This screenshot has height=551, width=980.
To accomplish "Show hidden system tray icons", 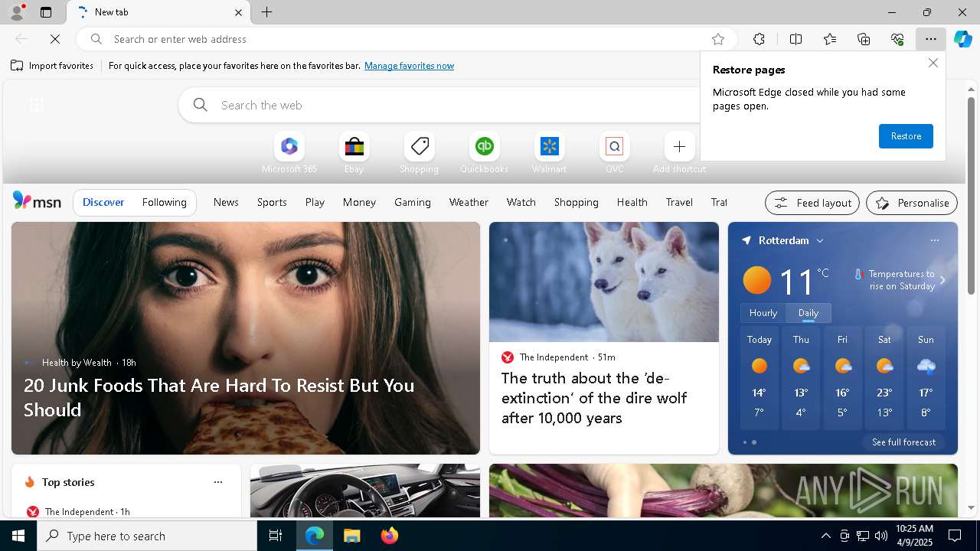I will [x=825, y=536].
